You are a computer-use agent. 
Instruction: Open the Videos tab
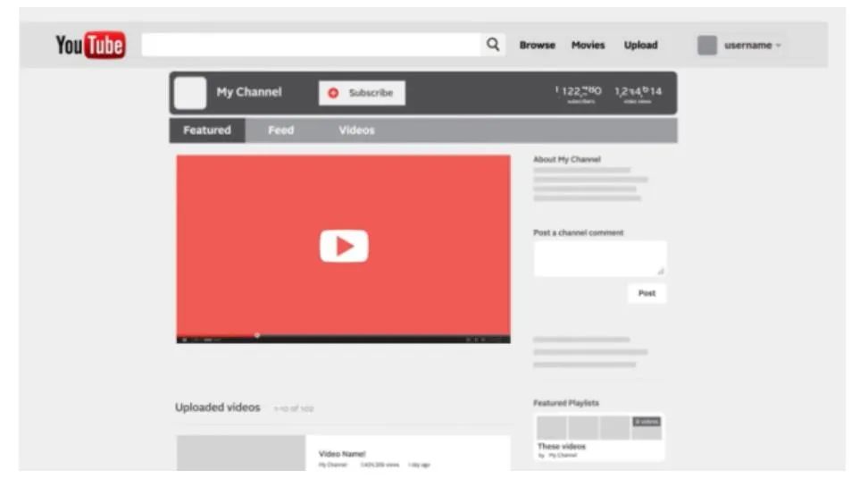(356, 130)
